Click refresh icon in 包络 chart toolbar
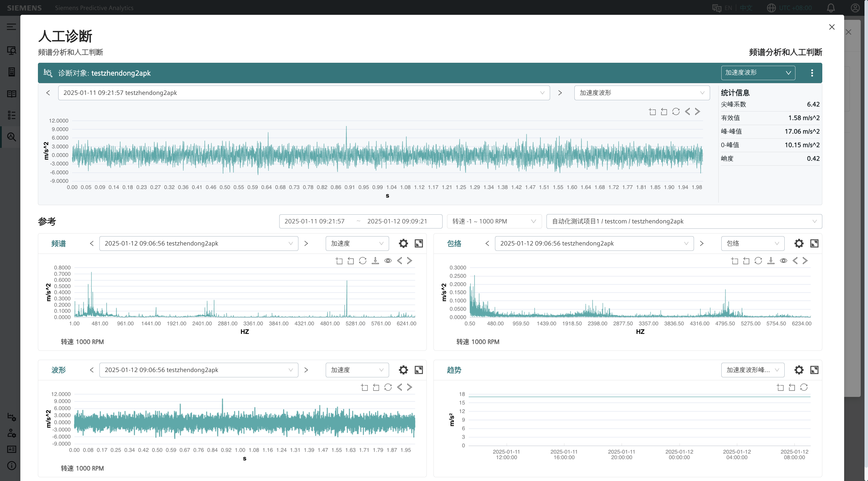The width and height of the screenshot is (868, 481). click(x=758, y=261)
